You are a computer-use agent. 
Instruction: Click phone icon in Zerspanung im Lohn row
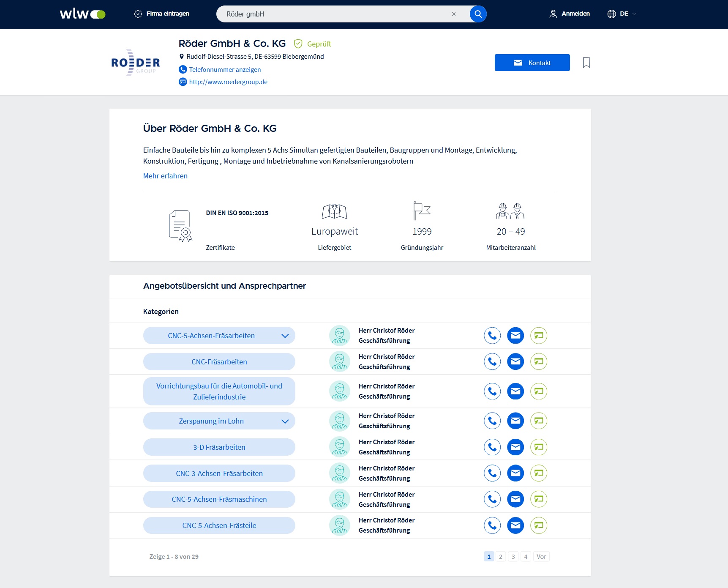[x=492, y=421]
